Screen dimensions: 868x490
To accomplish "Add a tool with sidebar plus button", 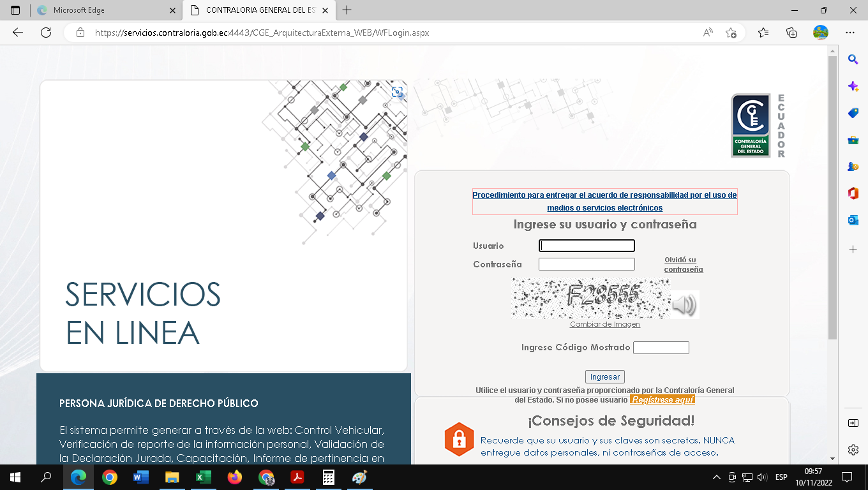I will tap(853, 249).
